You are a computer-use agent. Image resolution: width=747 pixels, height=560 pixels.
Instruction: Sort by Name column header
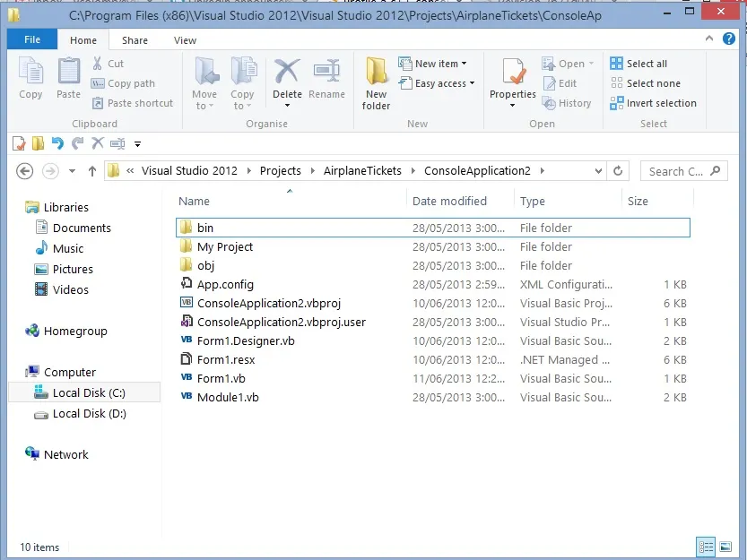coord(194,201)
